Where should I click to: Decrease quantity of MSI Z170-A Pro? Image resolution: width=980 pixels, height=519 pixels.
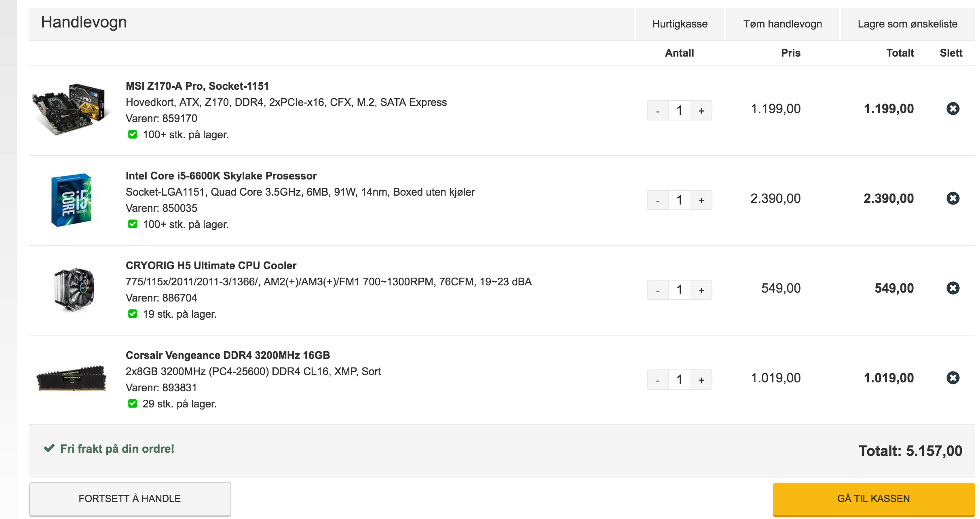click(657, 110)
